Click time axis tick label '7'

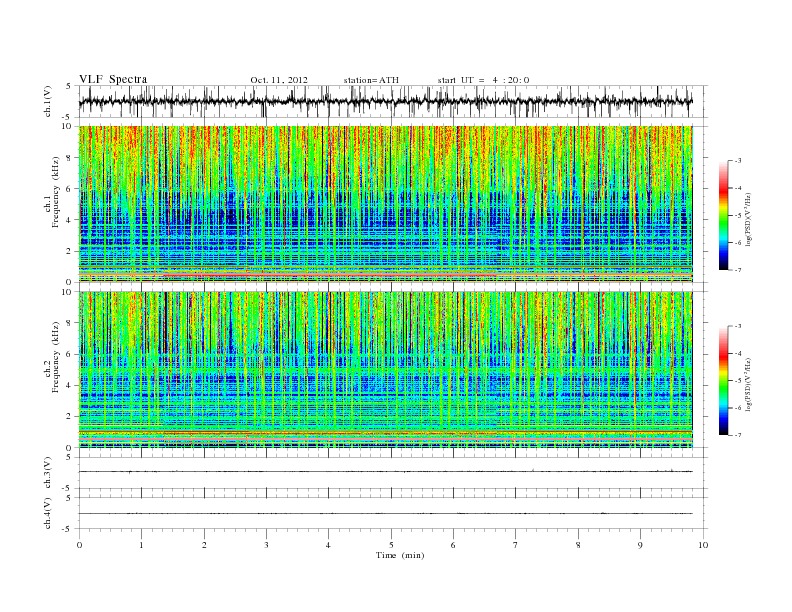(x=516, y=545)
